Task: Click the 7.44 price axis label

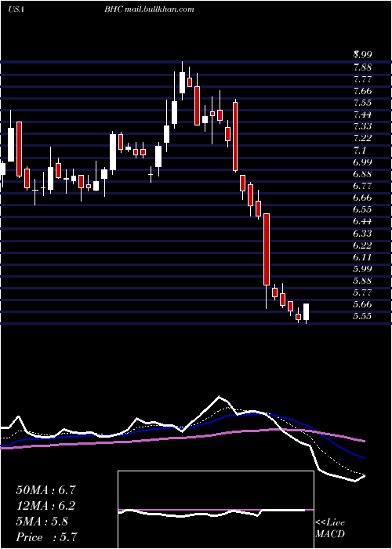Action: pyautogui.click(x=362, y=115)
